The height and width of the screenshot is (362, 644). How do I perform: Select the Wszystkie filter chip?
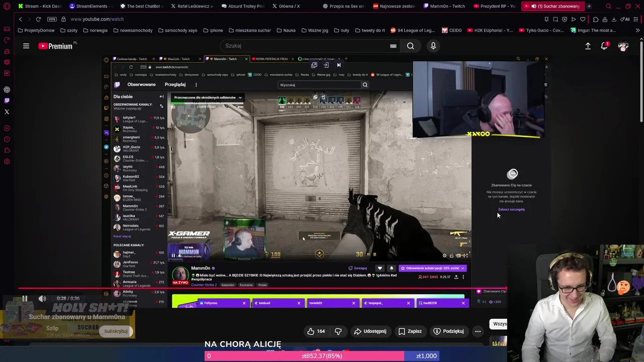500,324
